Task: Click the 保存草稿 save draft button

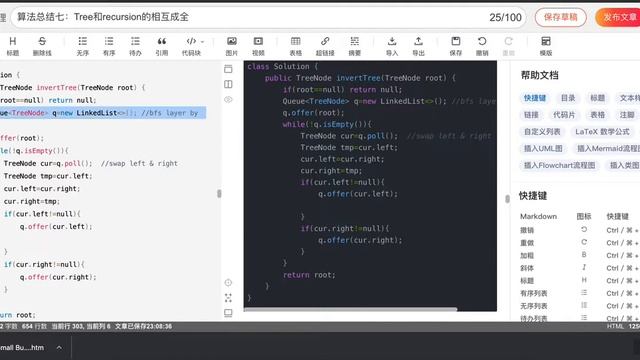Action: (560, 17)
